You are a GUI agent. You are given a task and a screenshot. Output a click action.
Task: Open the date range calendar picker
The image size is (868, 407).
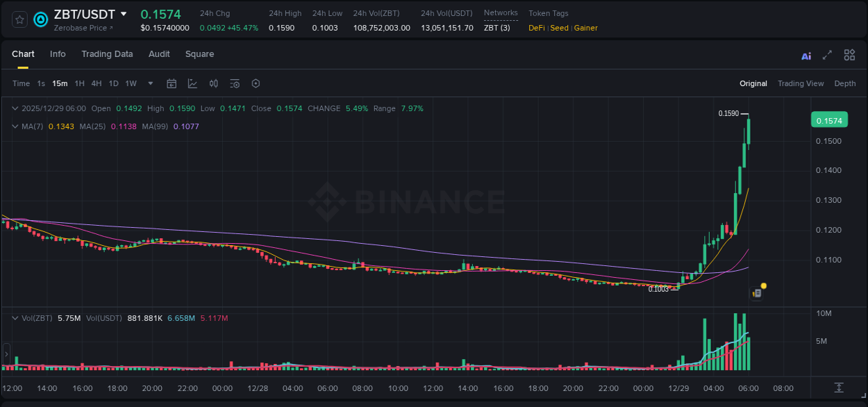[172, 83]
